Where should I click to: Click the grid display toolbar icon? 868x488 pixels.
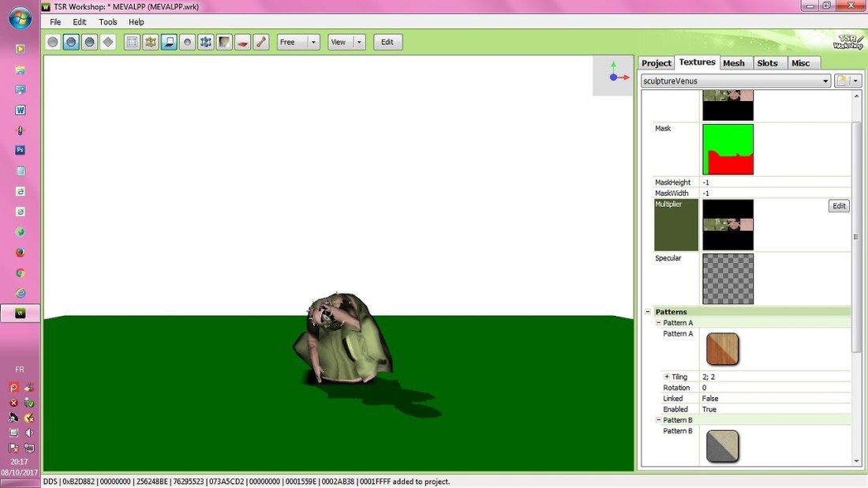click(133, 42)
